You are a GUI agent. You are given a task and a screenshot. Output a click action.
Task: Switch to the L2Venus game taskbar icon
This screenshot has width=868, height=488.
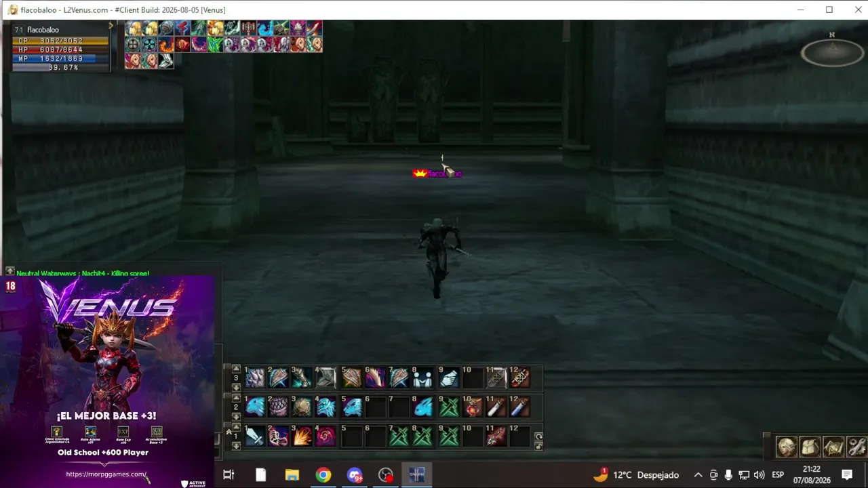[417, 475]
